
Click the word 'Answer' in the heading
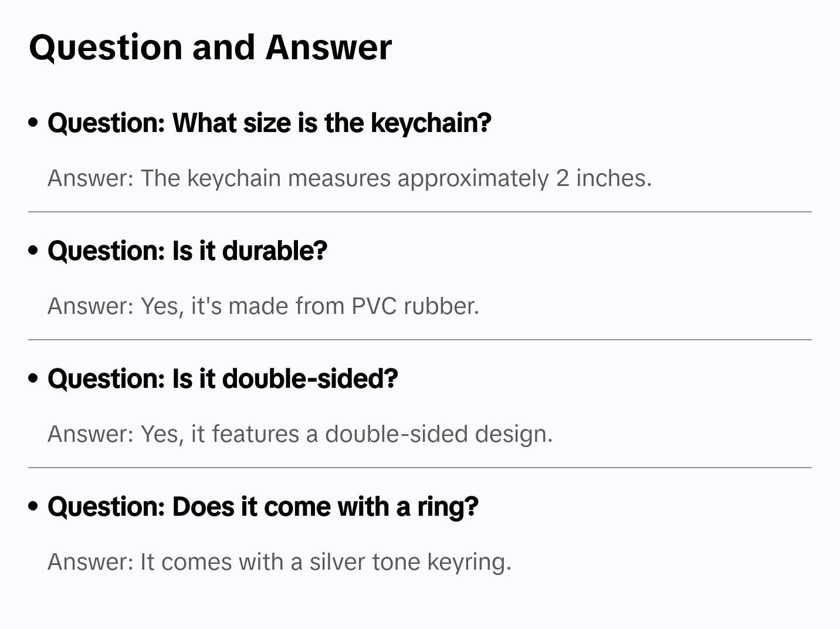coord(328,48)
